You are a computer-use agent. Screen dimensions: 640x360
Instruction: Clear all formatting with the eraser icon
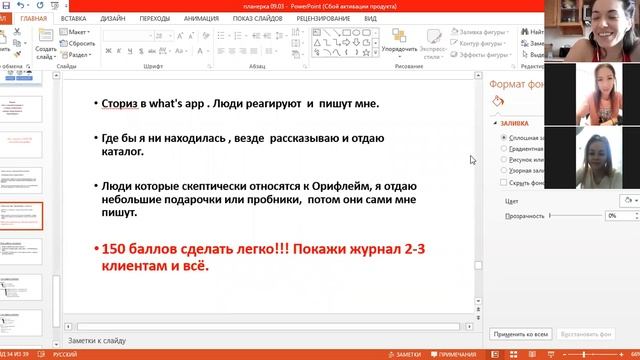pyautogui.click(x=206, y=36)
